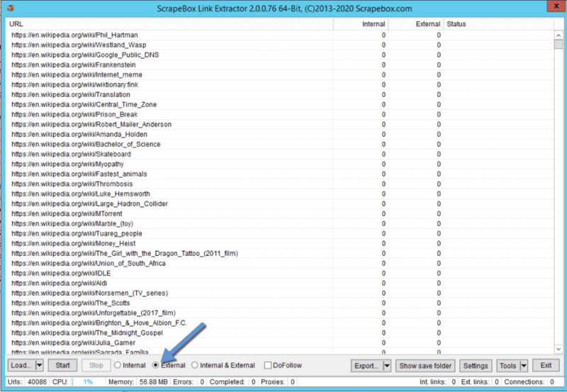The width and height of the screenshot is (567, 392).
Task: Click the Stop button
Action: pos(96,365)
